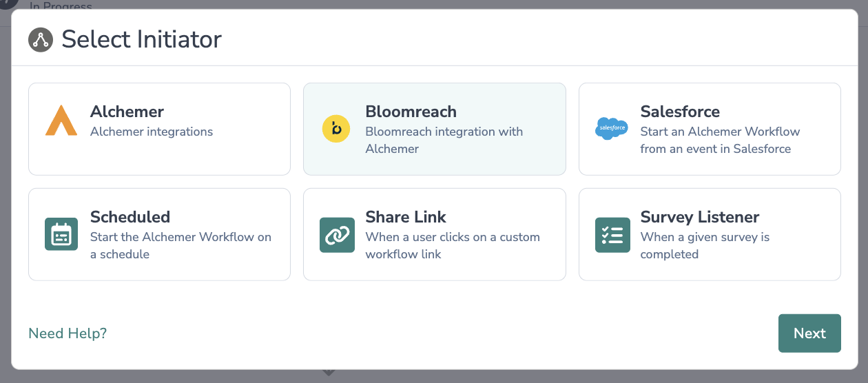Click the Alchemer orange logo icon
Screen dimensions: 868x383
pyautogui.click(x=61, y=121)
